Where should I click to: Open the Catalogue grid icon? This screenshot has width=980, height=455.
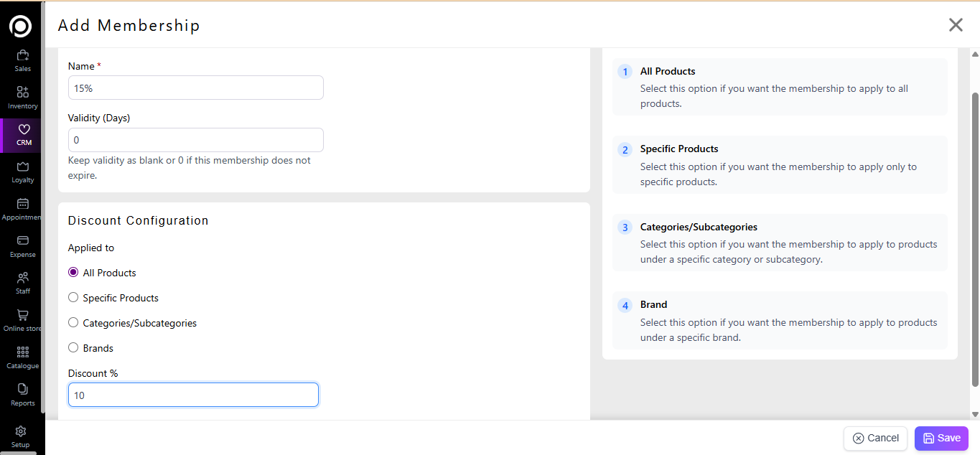pos(22,352)
